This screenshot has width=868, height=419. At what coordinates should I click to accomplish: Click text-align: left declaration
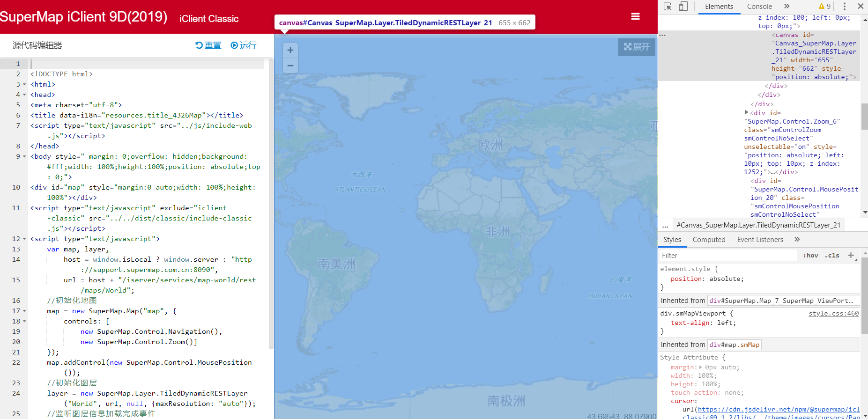703,323
